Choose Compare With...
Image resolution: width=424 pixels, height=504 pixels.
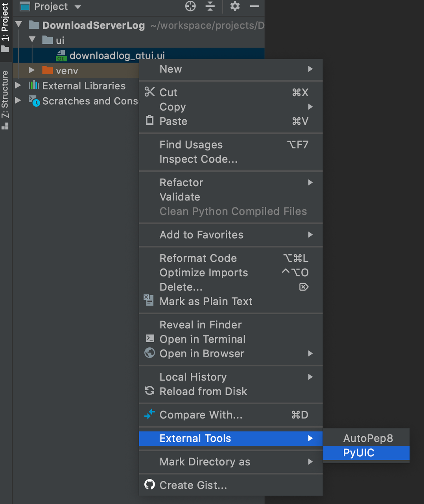pos(231,415)
